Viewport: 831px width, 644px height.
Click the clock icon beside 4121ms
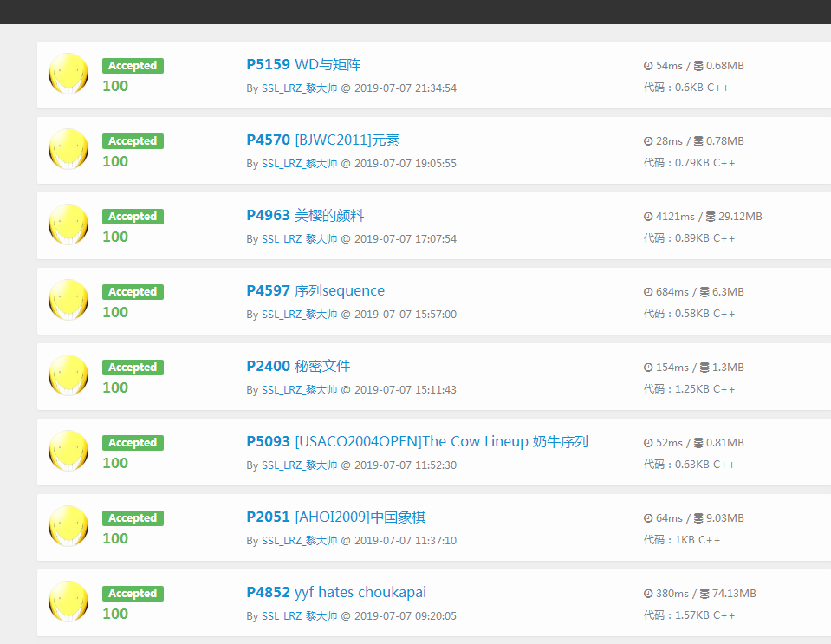coord(648,217)
